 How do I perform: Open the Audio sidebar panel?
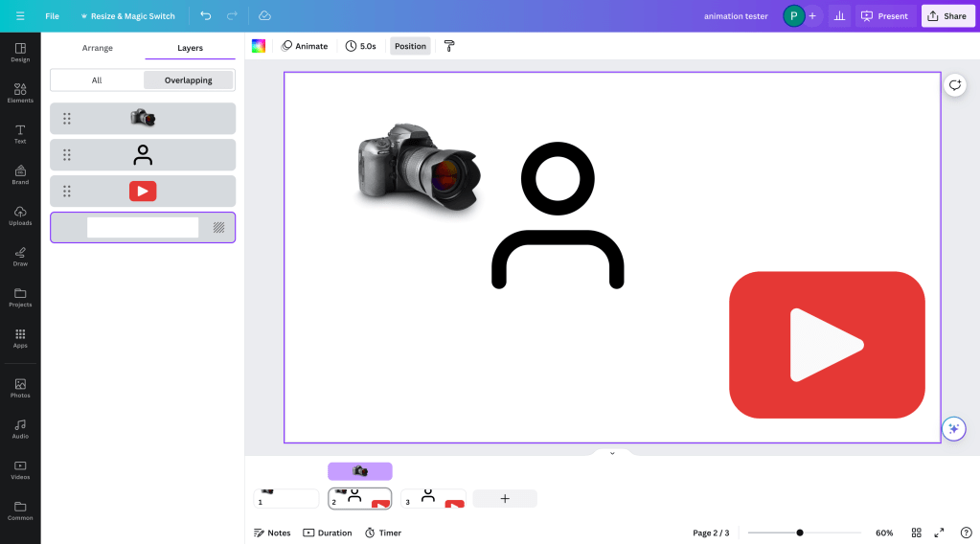[20, 429]
